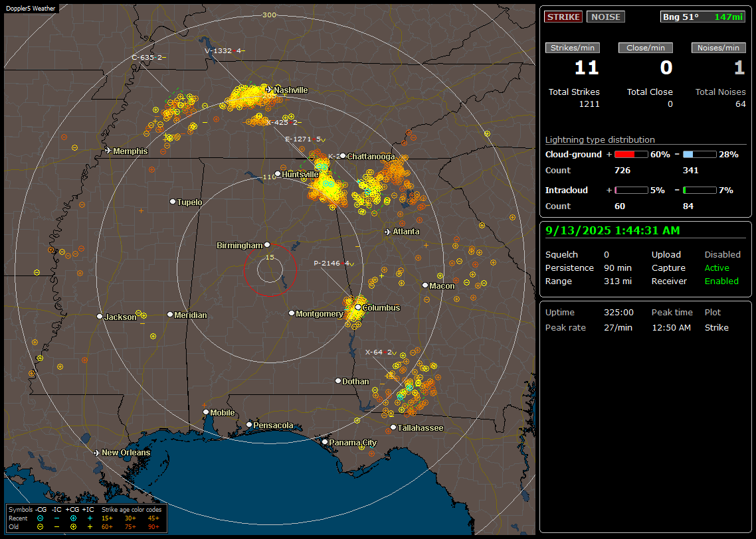Click the negative cloud-ground blue bar
This screenshot has height=539, width=756.
coord(700,155)
